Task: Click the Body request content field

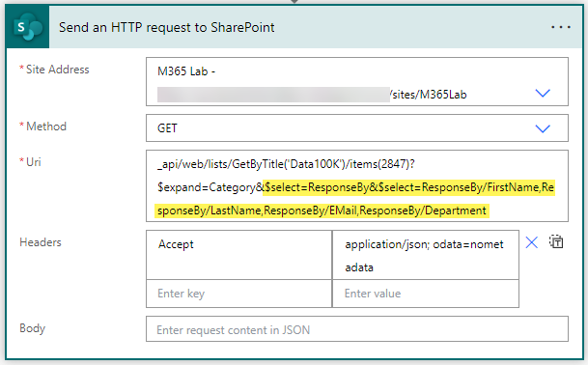Action: point(357,329)
